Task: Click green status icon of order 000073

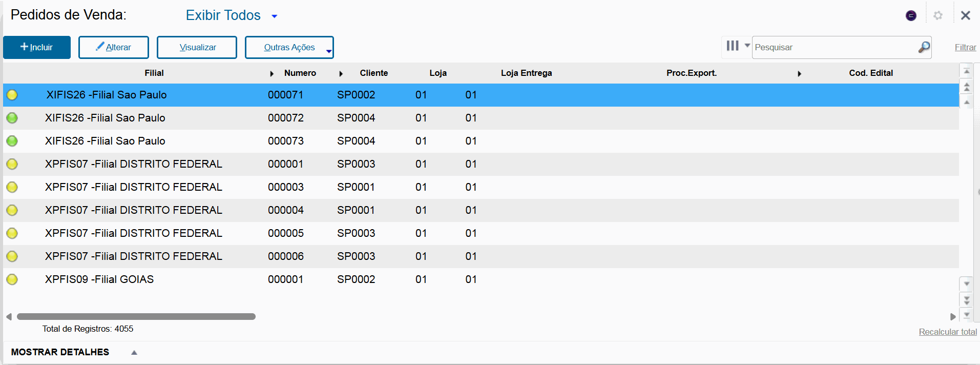Action: click(x=12, y=141)
